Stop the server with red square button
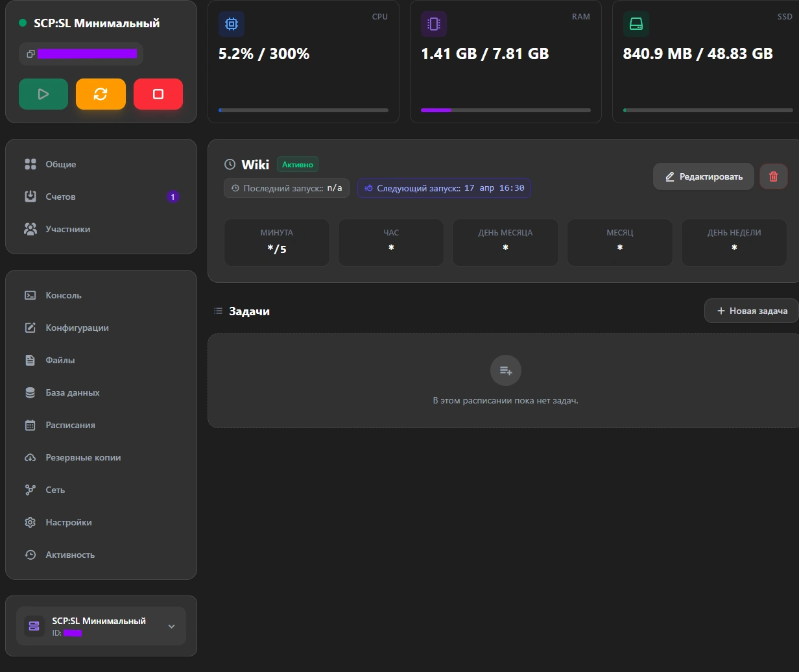799x672 pixels. click(x=158, y=94)
